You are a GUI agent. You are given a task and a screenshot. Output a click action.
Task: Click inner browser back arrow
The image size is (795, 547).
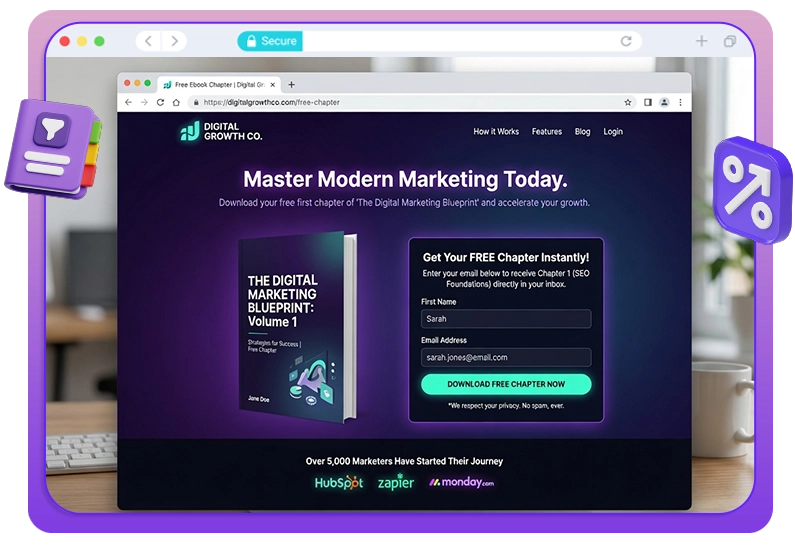pyautogui.click(x=128, y=102)
